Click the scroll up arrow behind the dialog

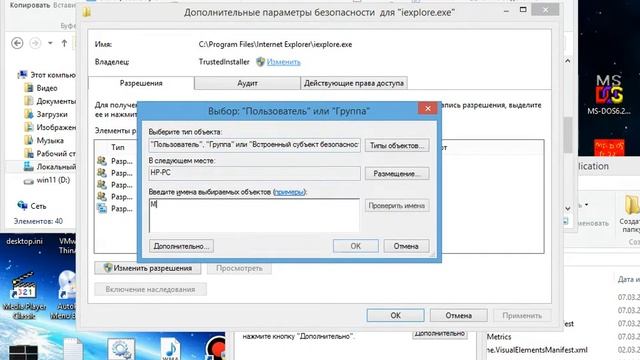[x=567, y=61]
